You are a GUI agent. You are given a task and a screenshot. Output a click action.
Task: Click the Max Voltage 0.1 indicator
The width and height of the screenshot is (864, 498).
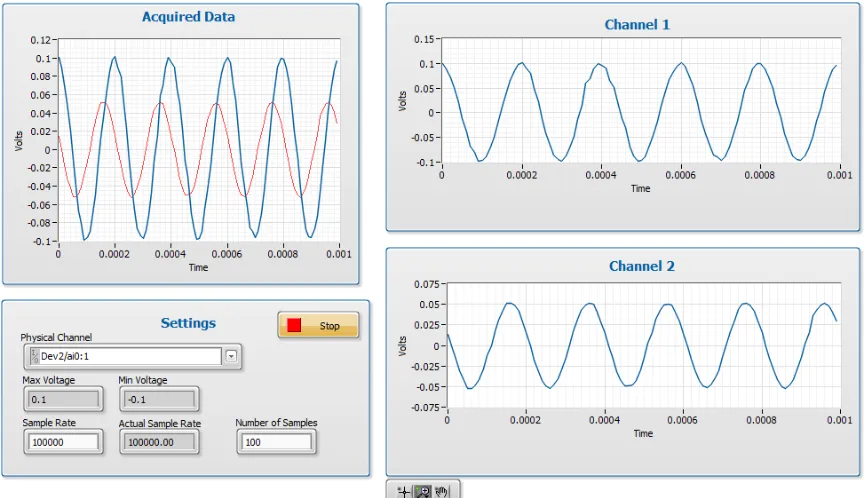pyautogui.click(x=63, y=399)
